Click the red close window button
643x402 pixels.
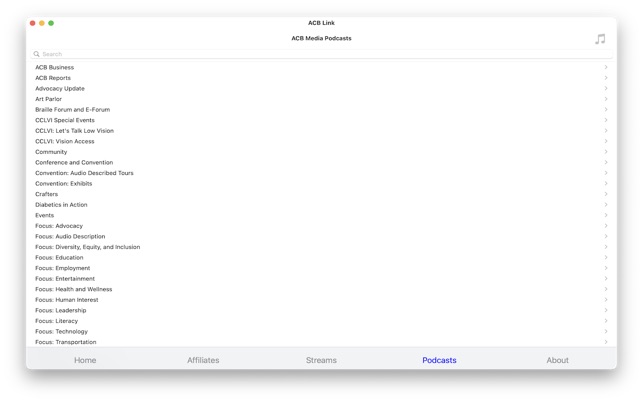pos(32,23)
